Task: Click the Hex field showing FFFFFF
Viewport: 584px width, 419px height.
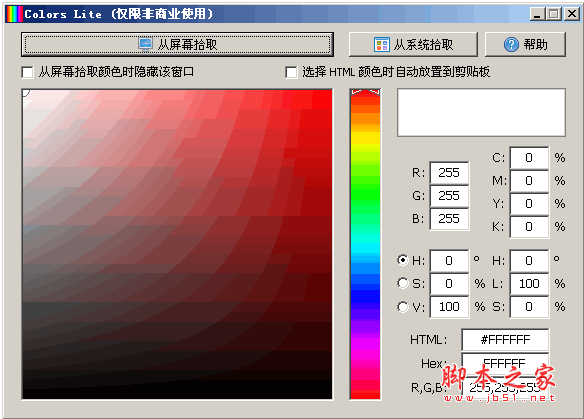Action: tap(505, 363)
